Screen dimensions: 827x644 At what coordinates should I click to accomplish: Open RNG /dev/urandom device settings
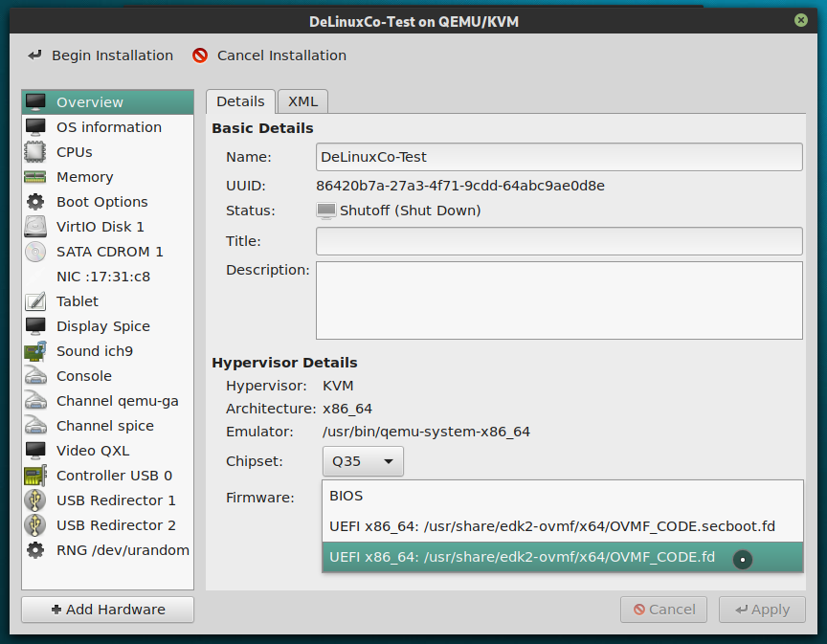pyautogui.click(x=116, y=549)
